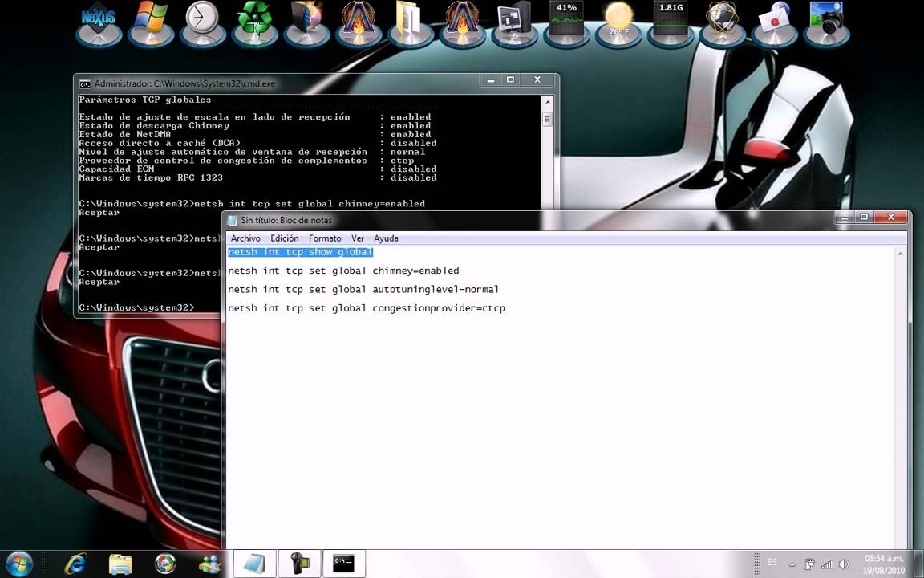The height and width of the screenshot is (578, 924).
Task: Click the ES language indicator in tray
Action: [x=772, y=562]
